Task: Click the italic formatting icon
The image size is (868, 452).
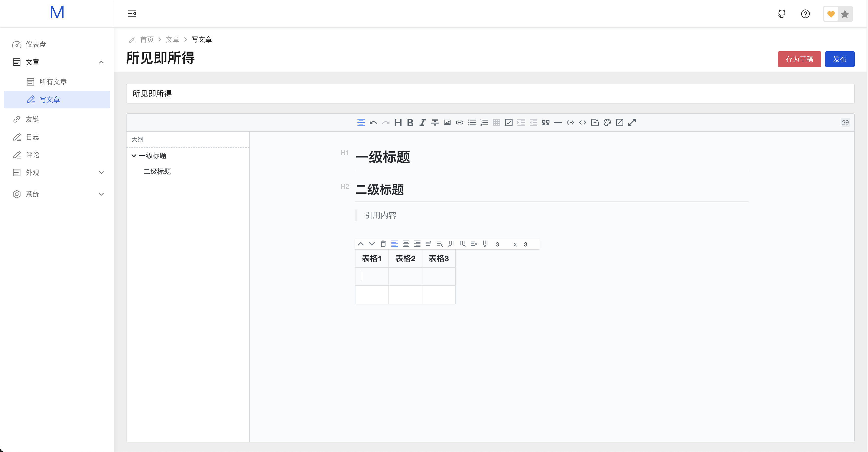Action: (422, 122)
